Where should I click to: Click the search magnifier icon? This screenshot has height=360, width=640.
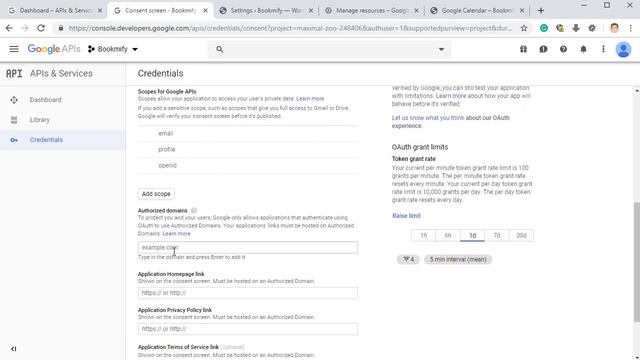point(220,49)
